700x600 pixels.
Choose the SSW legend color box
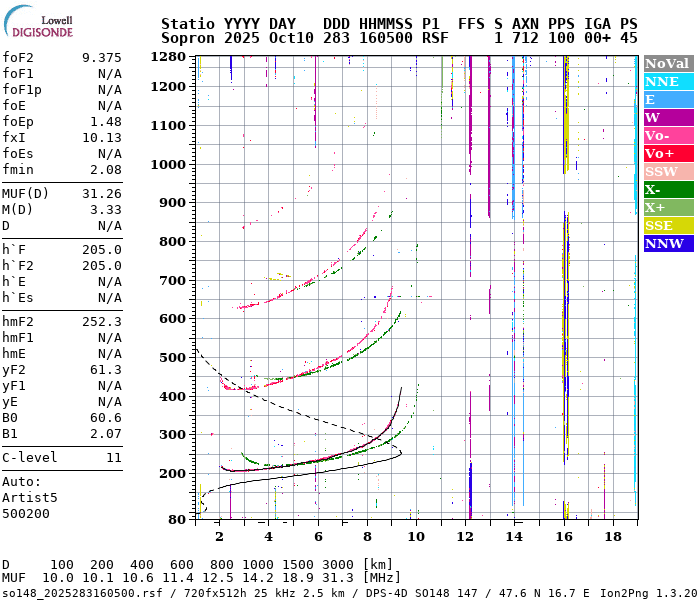coord(668,171)
